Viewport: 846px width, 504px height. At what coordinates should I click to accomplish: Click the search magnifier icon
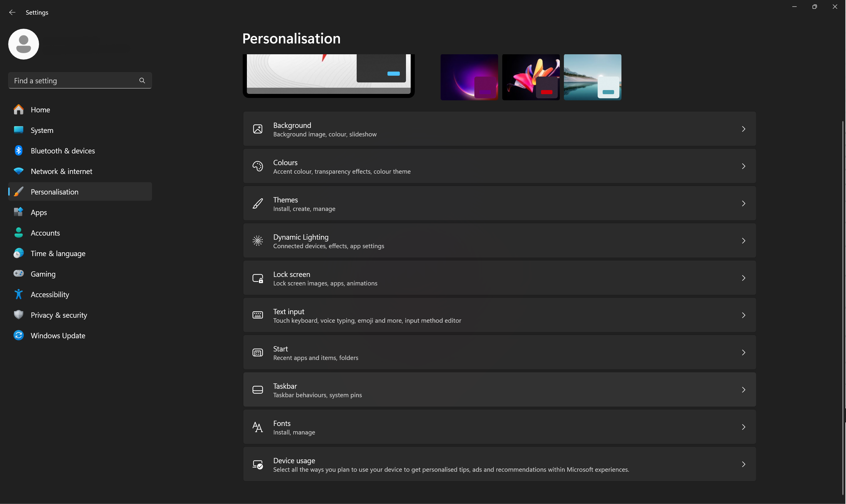point(142,80)
